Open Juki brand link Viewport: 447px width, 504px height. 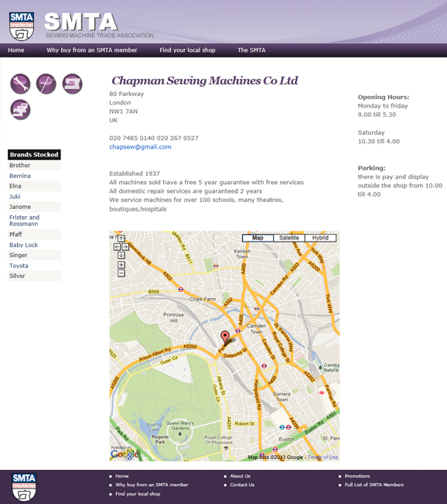[x=15, y=197]
